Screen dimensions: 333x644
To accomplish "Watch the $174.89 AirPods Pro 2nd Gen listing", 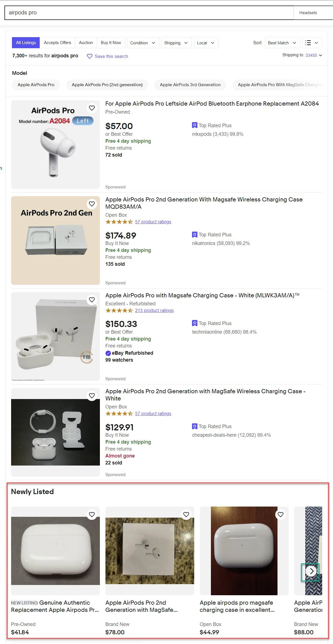I will pyautogui.click(x=92, y=204).
